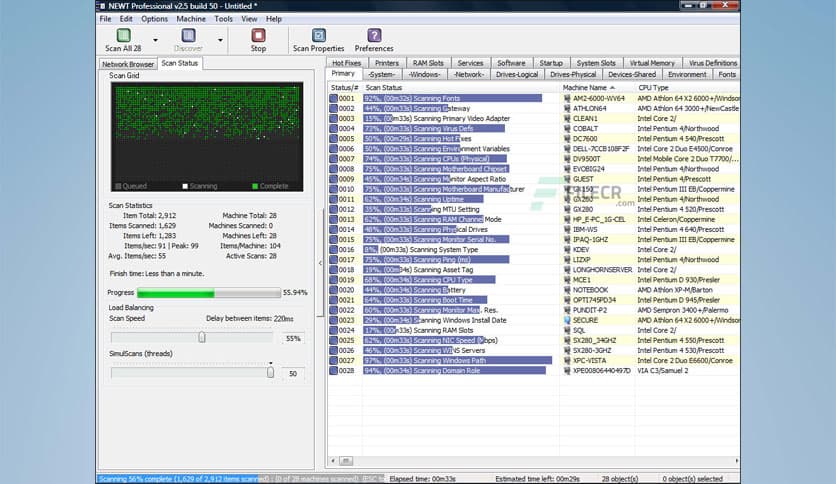Click the horizontal scrollbar thumb
836x484 pixels.
[x=345, y=461]
